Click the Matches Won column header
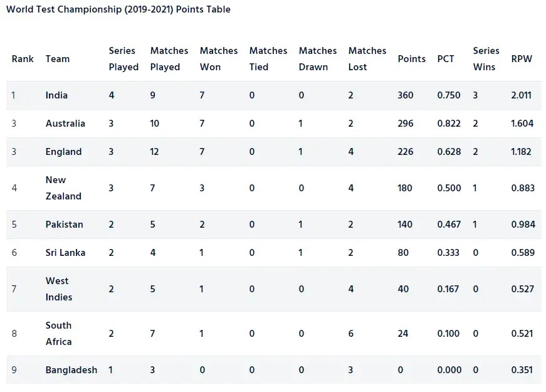 pos(219,59)
